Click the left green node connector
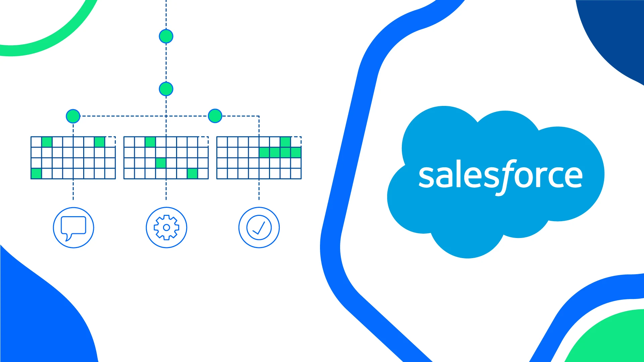Viewport: 644px width, 362px height. click(72, 116)
